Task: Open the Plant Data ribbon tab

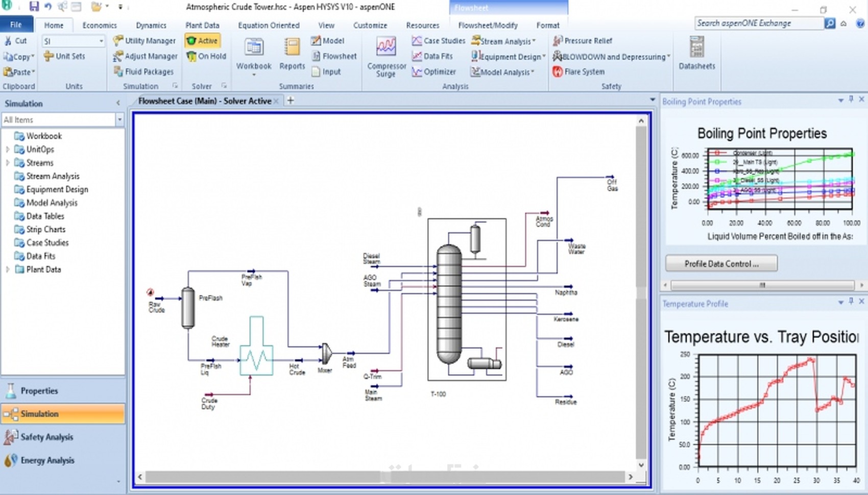Action: pyautogui.click(x=202, y=25)
